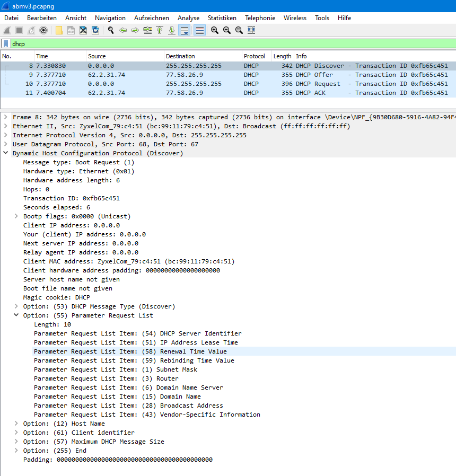Open capture options gear icon

[43, 30]
